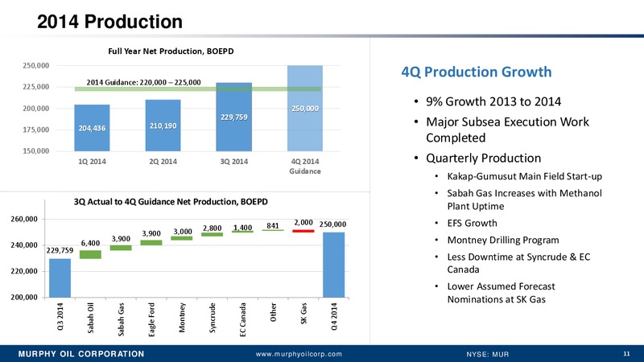Select the '3Q Actual to 4Q Guidance' chart title
Screen dimensions: 644x362
point(171,202)
